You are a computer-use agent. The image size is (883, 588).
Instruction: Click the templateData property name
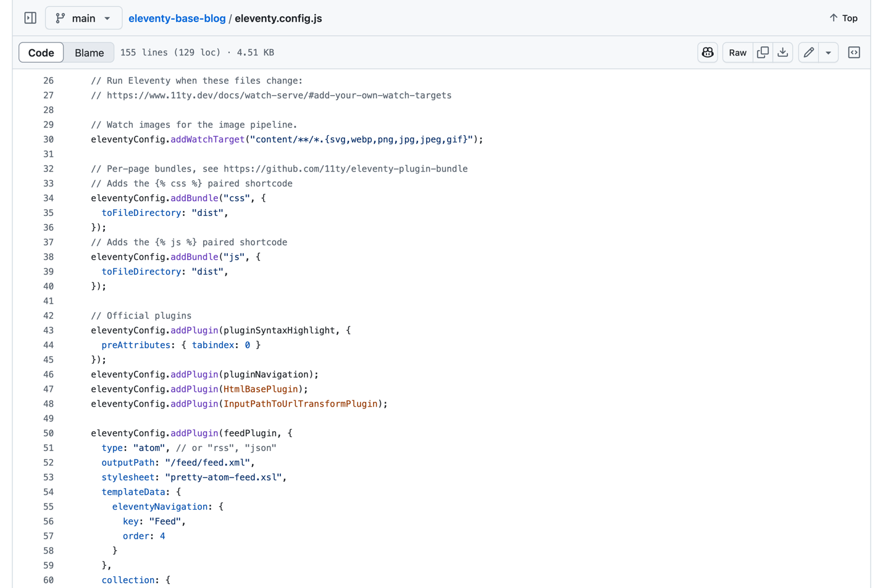pos(133,492)
